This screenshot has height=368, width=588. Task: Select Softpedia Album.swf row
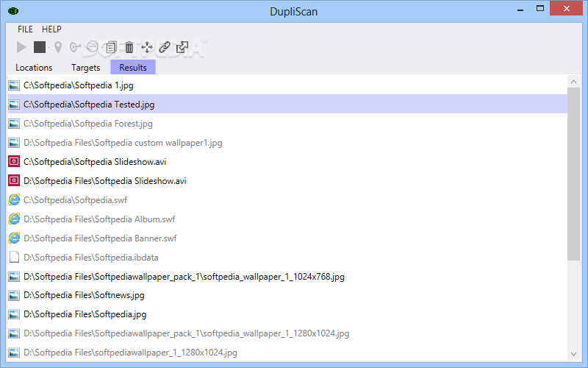point(287,219)
